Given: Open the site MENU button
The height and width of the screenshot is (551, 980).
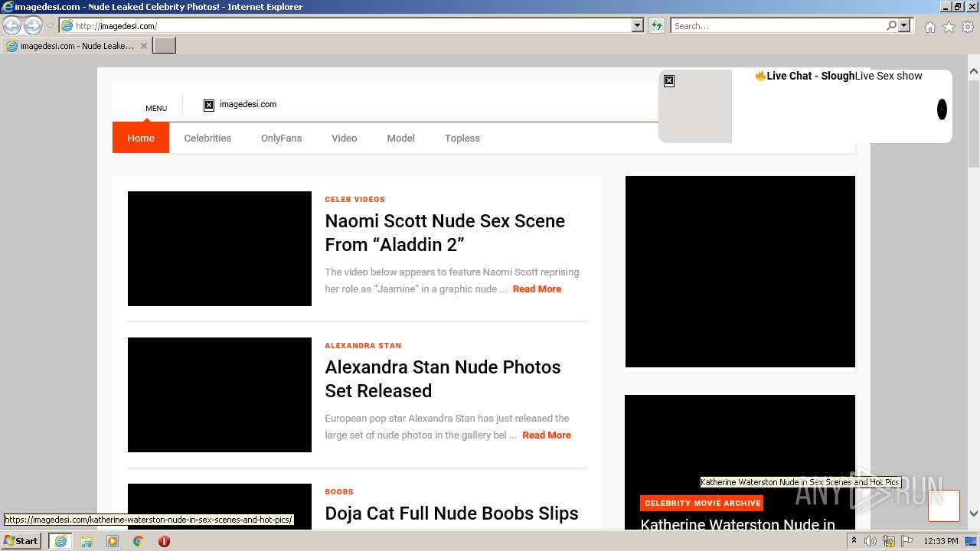Looking at the screenshot, I should coord(156,108).
